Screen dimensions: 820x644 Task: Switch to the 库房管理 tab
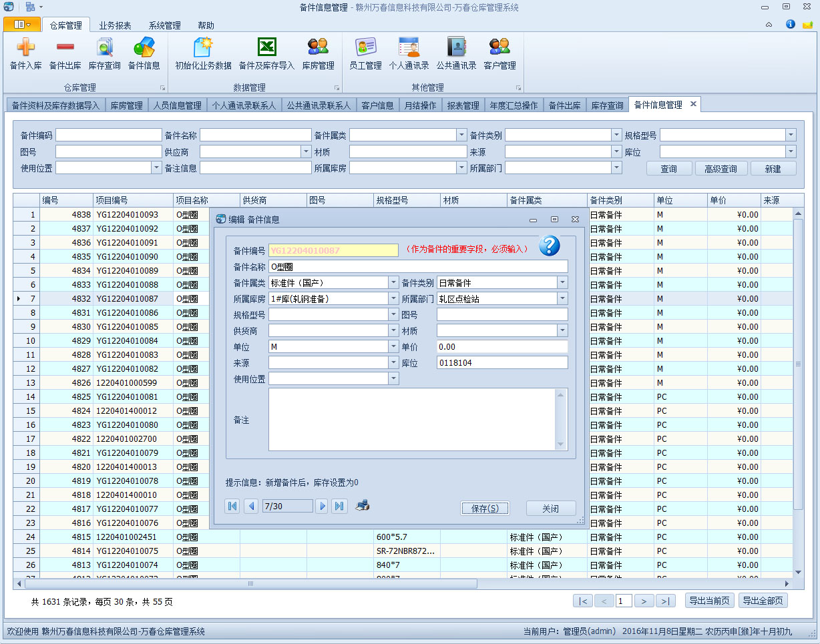click(x=126, y=104)
